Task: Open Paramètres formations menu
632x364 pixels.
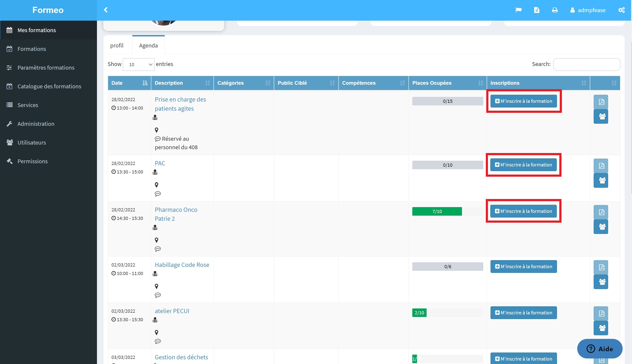Action: (x=48, y=67)
